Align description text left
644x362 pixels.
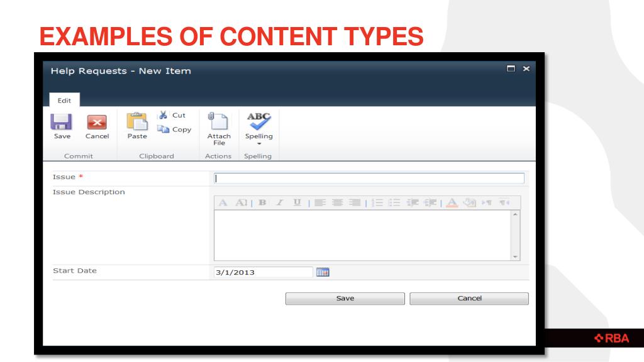320,202
